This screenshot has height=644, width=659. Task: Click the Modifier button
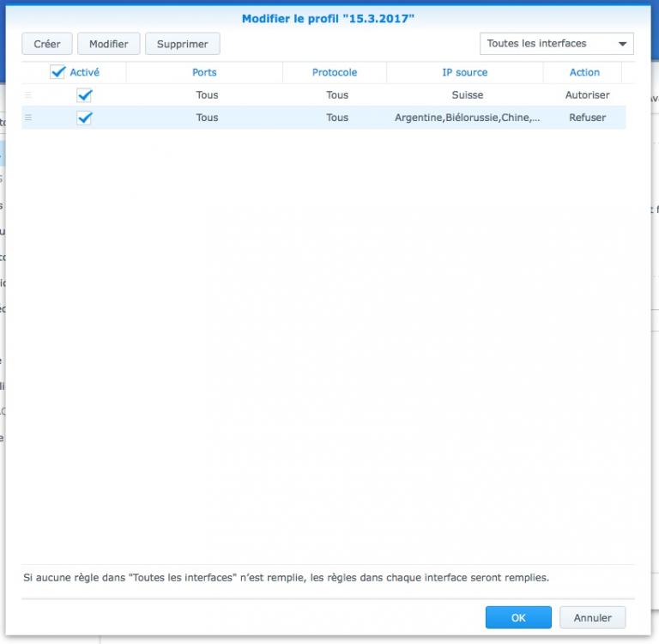[x=108, y=44]
